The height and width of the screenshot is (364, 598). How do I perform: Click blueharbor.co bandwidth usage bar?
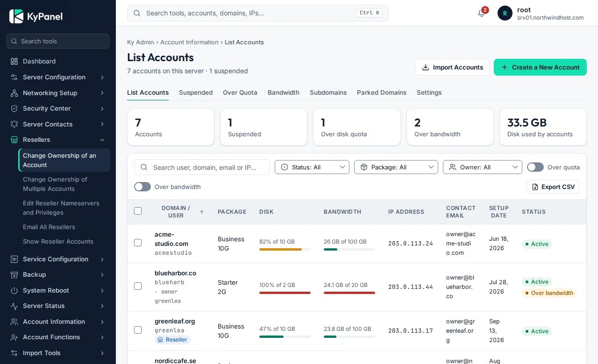(x=349, y=293)
